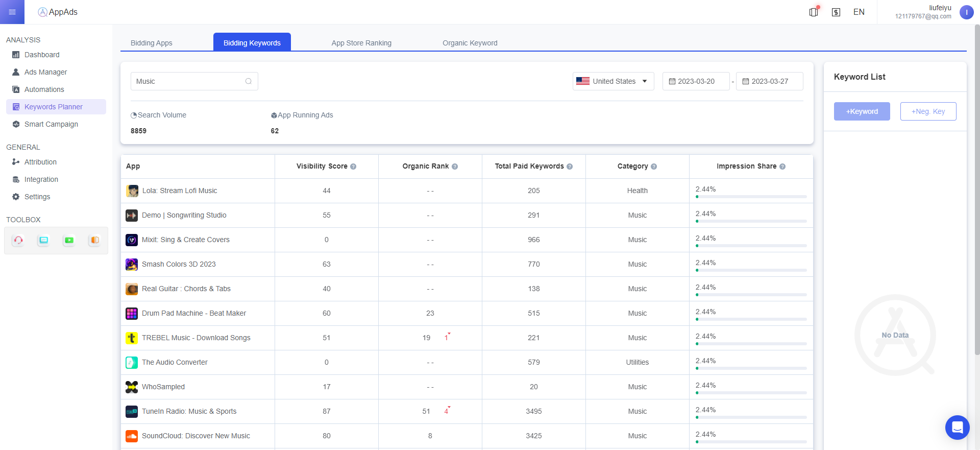Open the notifications icon with red dot
This screenshot has width=980, height=450.
(814, 12)
